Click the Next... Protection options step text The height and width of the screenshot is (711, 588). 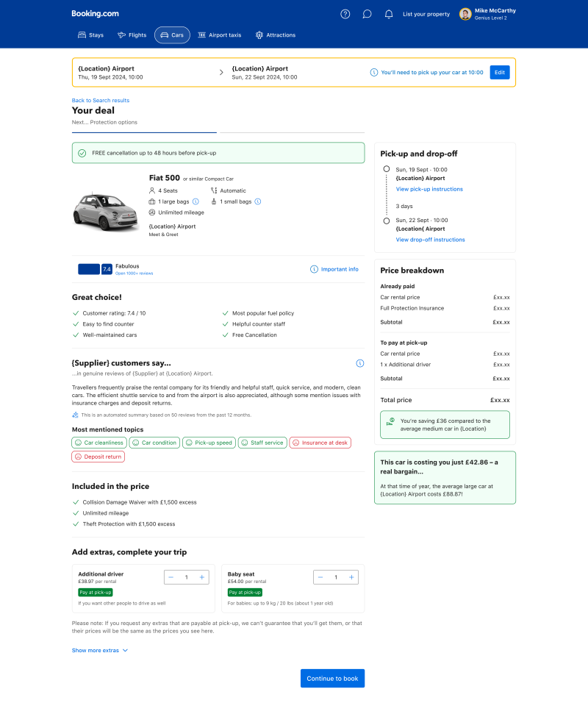[x=104, y=123]
